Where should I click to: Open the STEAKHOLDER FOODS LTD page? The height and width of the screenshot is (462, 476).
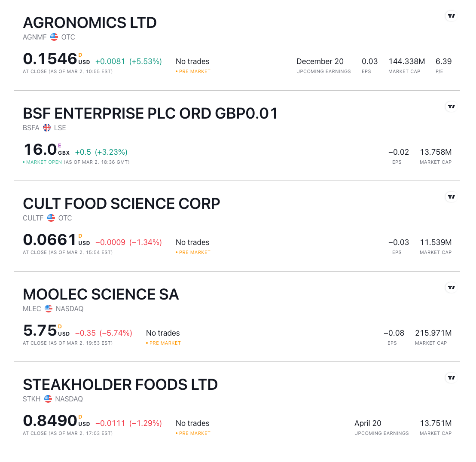[120, 384]
